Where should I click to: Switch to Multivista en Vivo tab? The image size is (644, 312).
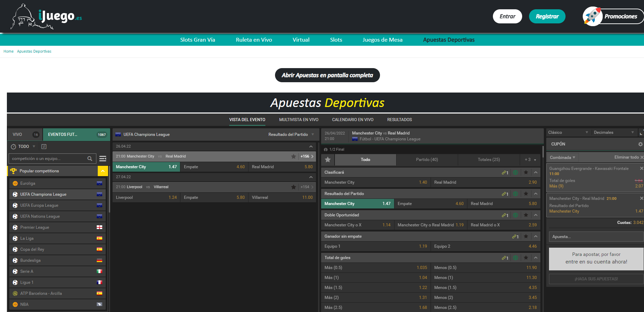pos(299,120)
